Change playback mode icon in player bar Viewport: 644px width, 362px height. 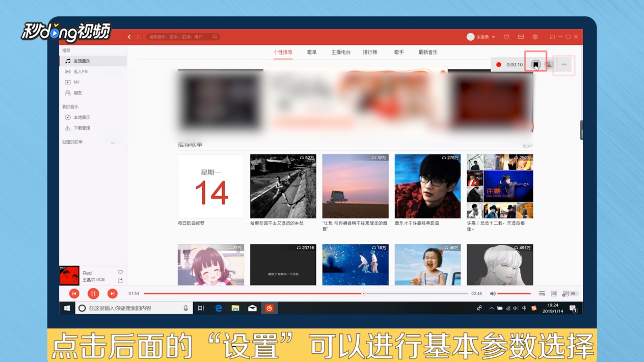542,293
